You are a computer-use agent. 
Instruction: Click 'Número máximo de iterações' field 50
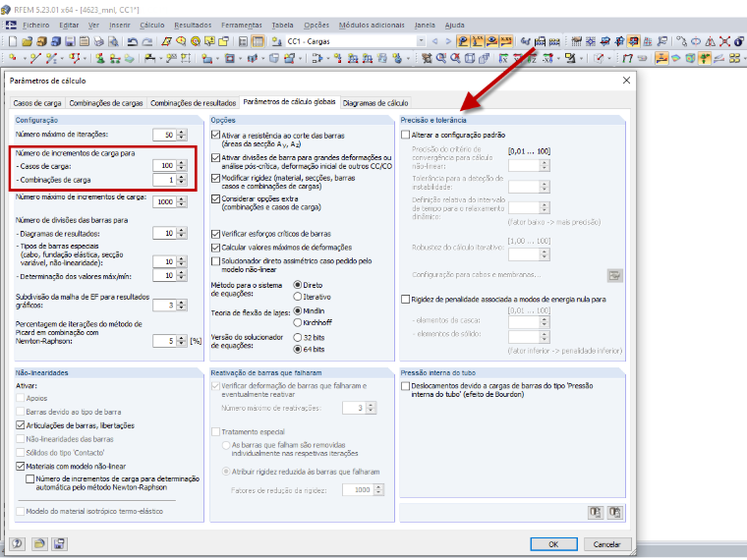coord(165,135)
